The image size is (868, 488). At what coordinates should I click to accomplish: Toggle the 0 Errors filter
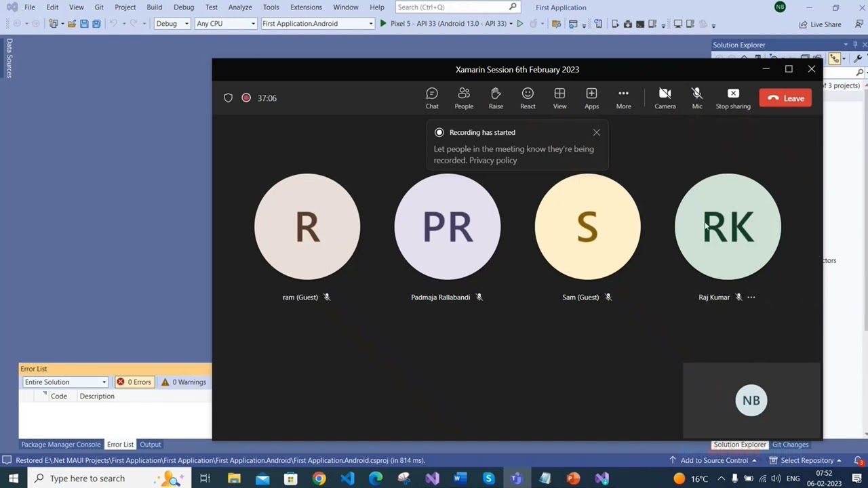[x=134, y=382]
